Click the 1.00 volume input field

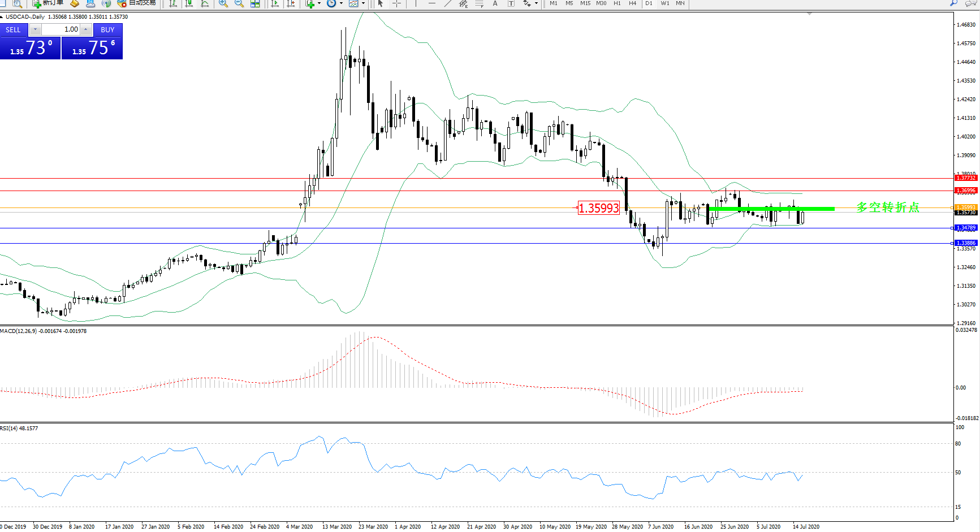(x=61, y=29)
